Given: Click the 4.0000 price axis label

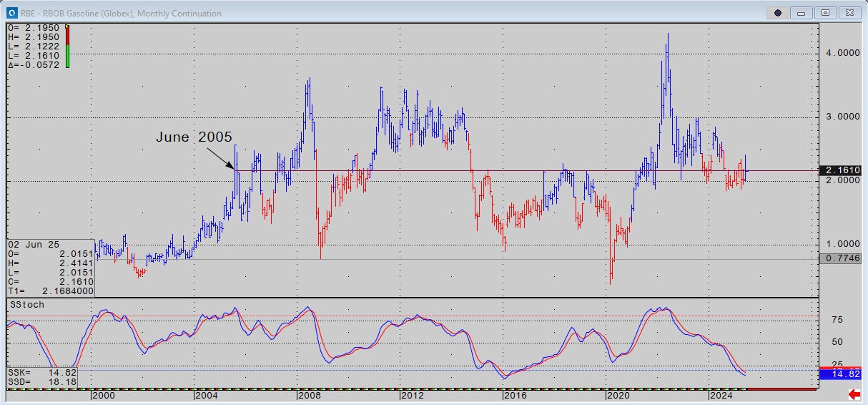Looking at the screenshot, I should click(843, 54).
